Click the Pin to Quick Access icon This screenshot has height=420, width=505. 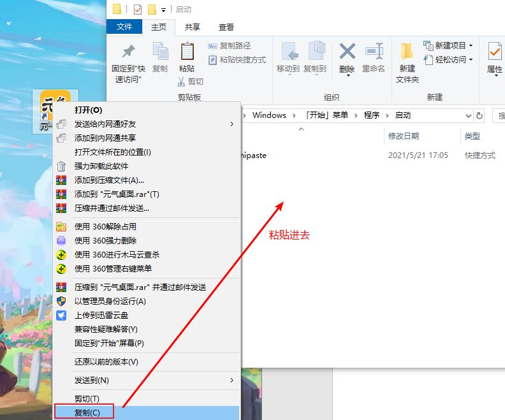[x=128, y=53]
